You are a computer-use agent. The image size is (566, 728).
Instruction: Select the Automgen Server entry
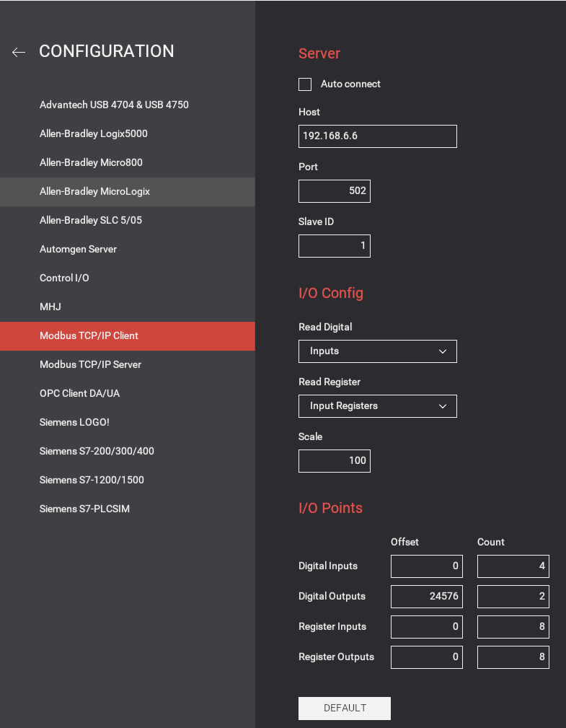click(x=78, y=250)
